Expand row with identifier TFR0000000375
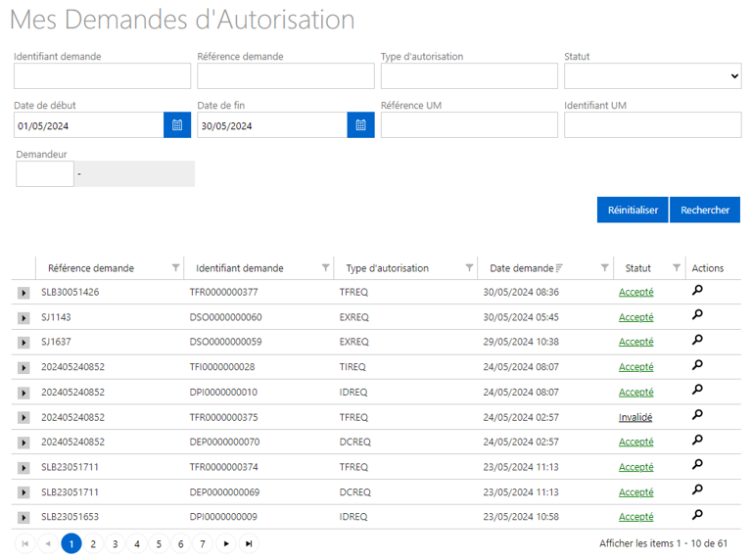The width and height of the screenshot is (752, 560). pyautogui.click(x=23, y=418)
